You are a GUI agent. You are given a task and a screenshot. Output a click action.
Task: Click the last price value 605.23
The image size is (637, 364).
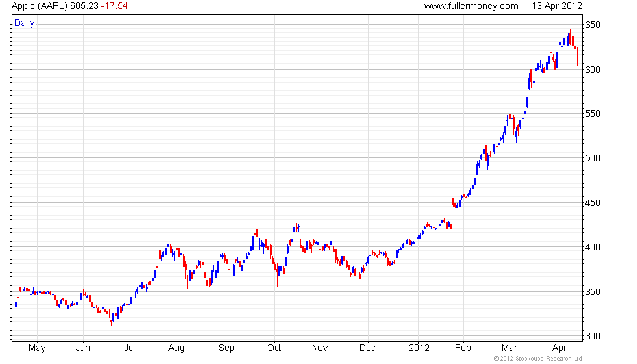click(84, 6)
